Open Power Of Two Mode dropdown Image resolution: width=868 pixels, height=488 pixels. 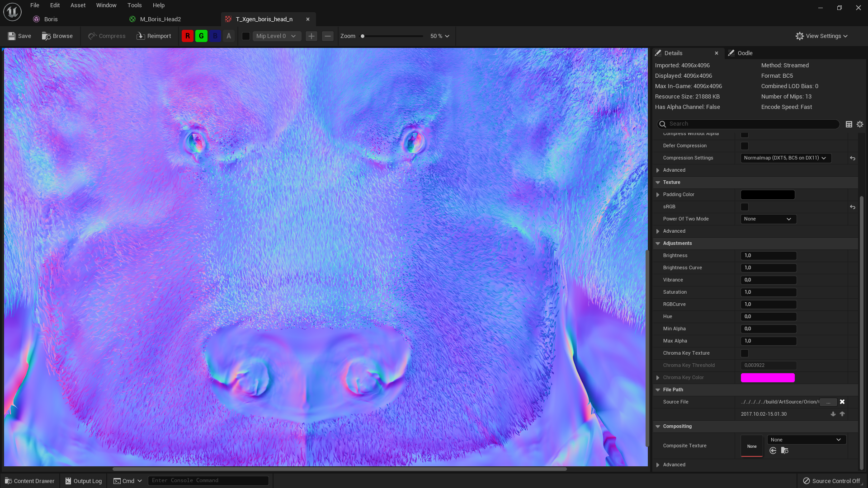pyautogui.click(x=769, y=219)
